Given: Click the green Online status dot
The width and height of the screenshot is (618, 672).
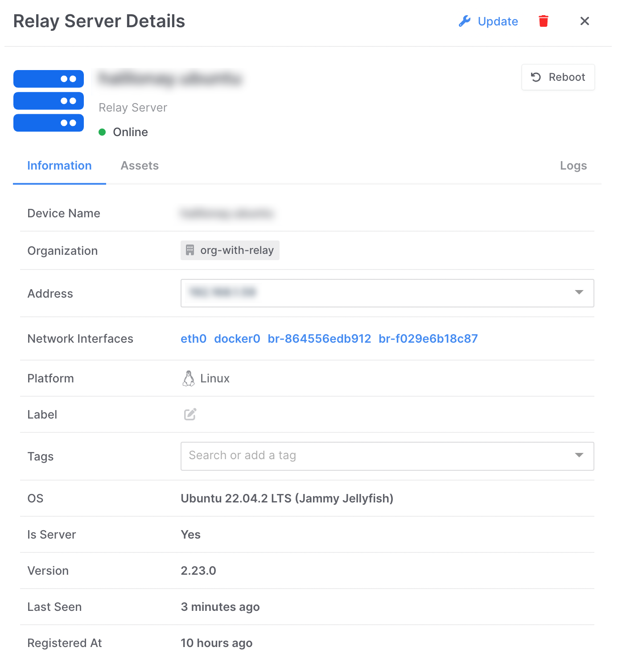Looking at the screenshot, I should pos(102,132).
